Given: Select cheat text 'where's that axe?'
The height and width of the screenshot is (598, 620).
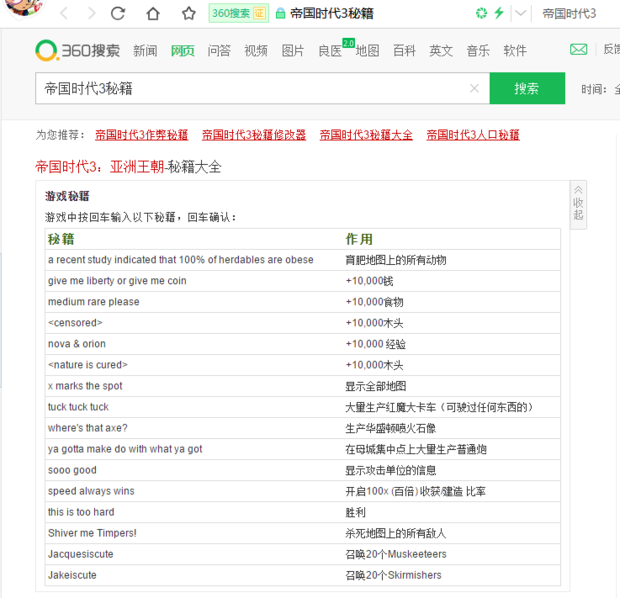Looking at the screenshot, I should 88,428.
